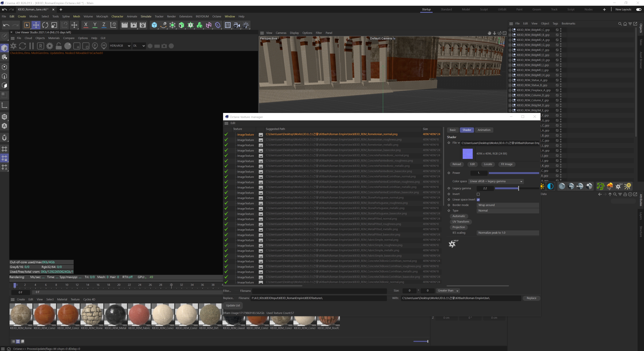Toggle X axis lock icon
The height and width of the screenshot is (351, 644).
[86, 25]
